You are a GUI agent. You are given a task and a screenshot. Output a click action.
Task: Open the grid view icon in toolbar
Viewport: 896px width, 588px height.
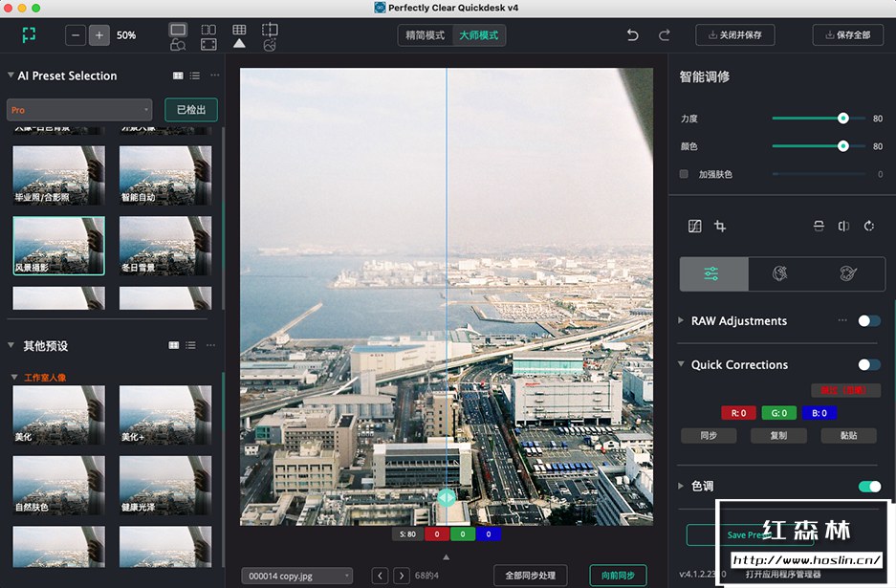pyautogui.click(x=239, y=30)
